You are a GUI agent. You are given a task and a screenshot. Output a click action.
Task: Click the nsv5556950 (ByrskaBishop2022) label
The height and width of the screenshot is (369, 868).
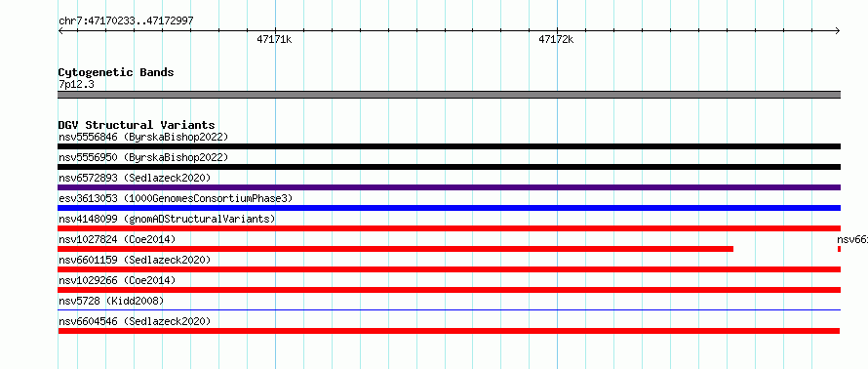143,157
